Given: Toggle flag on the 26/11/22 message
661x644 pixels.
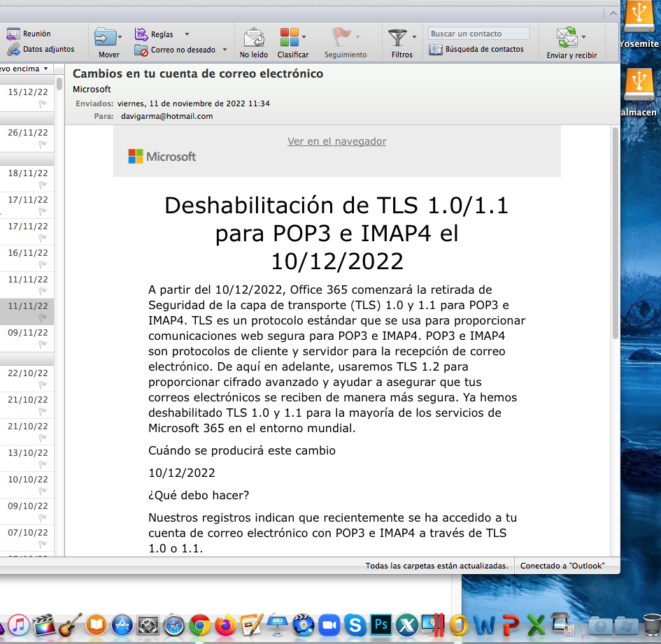Looking at the screenshot, I should pyautogui.click(x=43, y=144).
